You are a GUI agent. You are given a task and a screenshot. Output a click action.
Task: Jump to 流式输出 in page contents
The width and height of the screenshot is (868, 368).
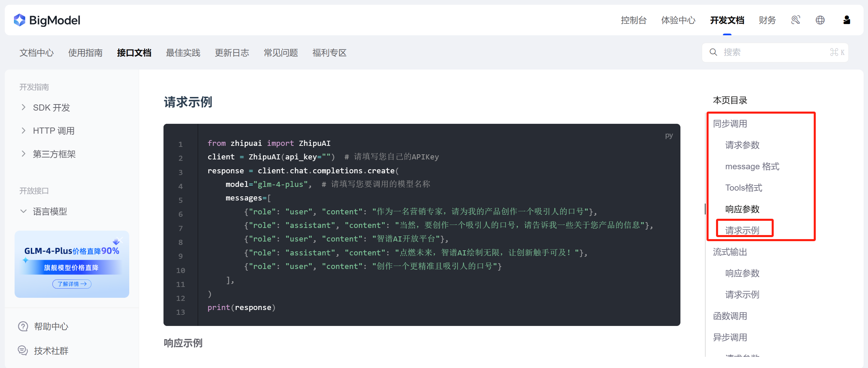pos(730,252)
